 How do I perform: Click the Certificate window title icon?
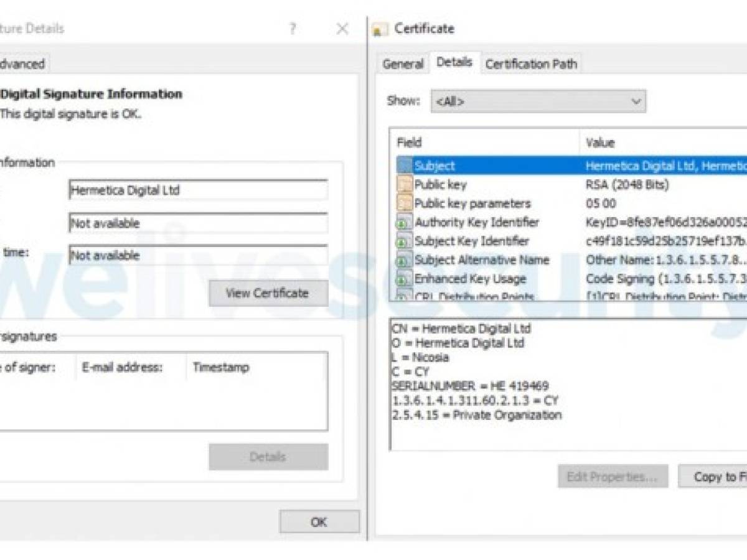tap(380, 29)
